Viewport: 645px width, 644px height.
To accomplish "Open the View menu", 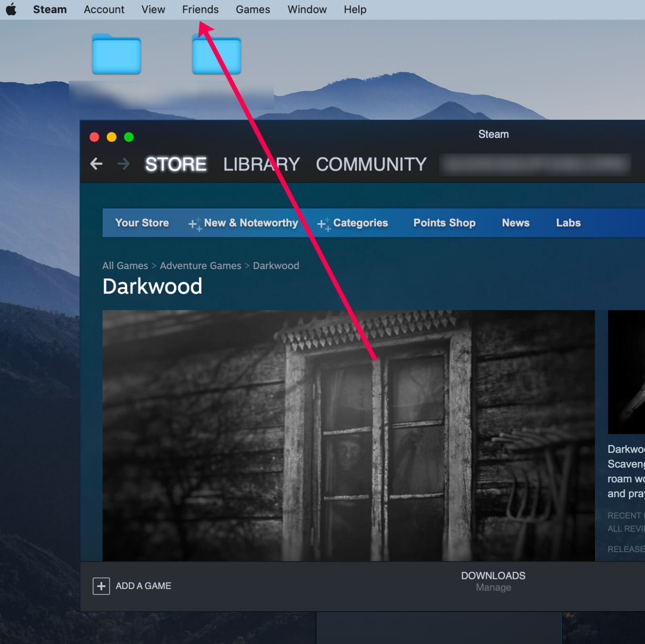I will pos(153,9).
